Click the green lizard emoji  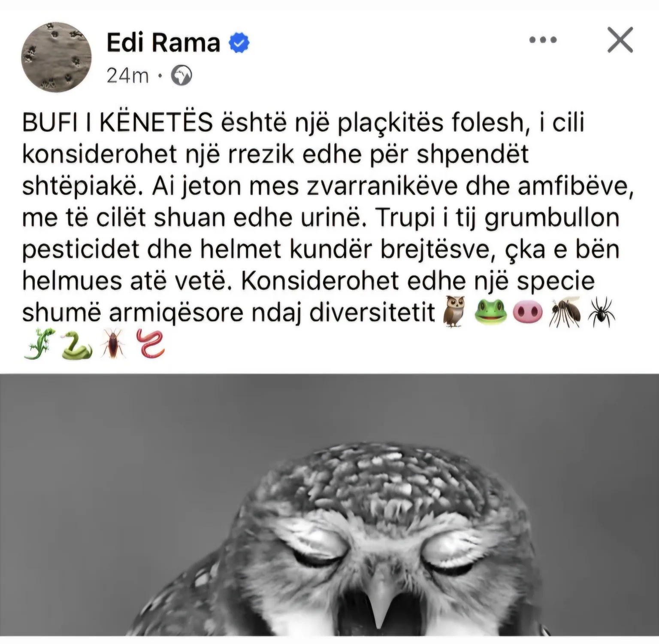click(x=39, y=343)
